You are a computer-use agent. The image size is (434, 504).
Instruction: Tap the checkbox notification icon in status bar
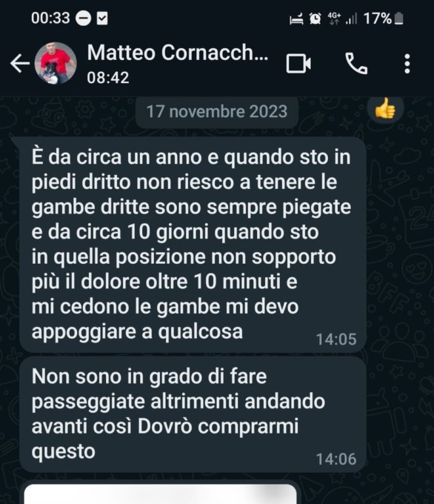(x=102, y=19)
